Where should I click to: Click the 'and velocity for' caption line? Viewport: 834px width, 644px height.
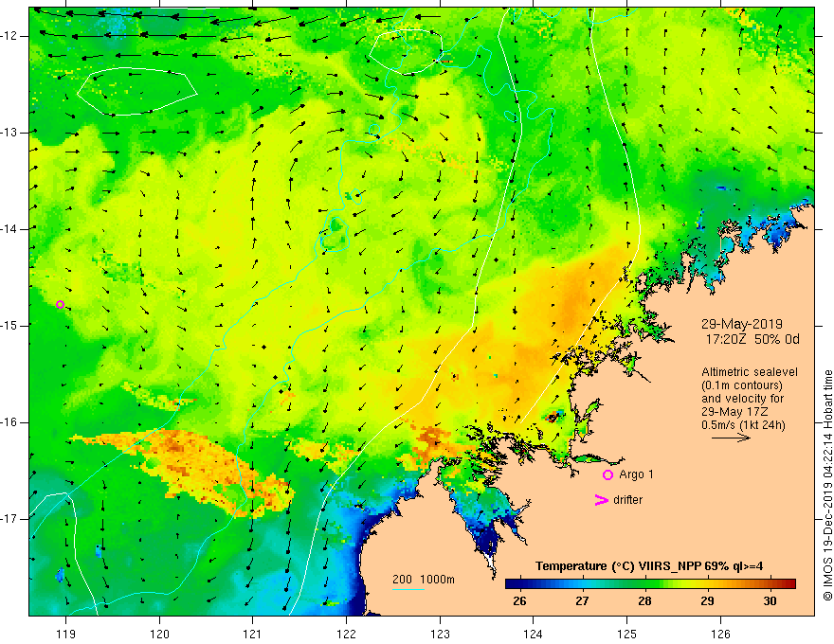[x=742, y=399]
